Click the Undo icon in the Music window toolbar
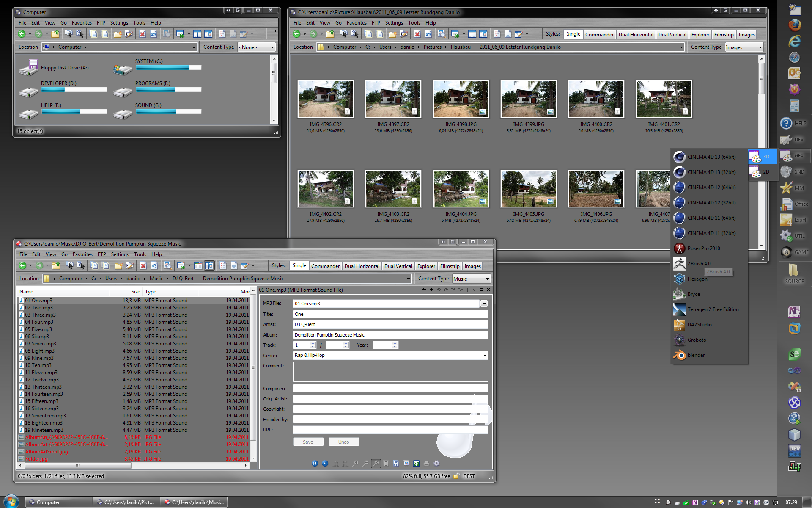 pos(154,265)
